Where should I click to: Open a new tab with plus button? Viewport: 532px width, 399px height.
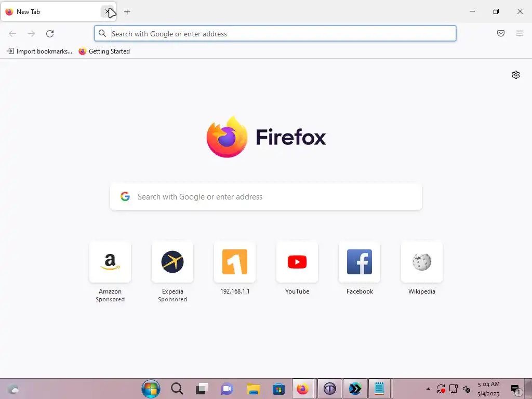[x=127, y=12]
